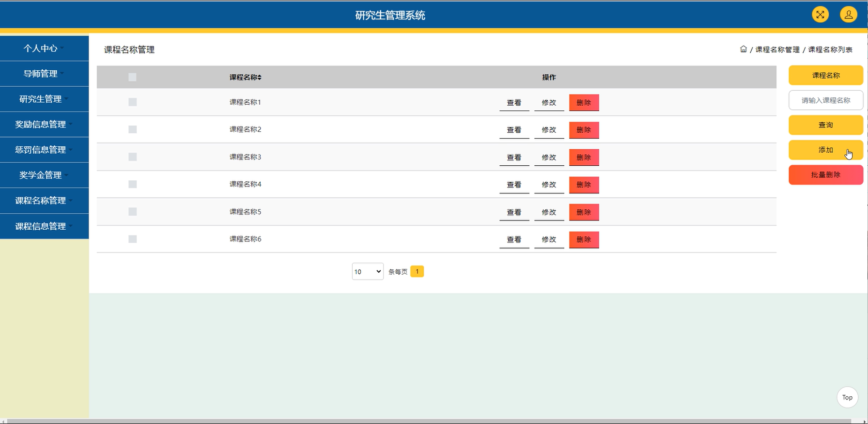View details of 课程名称1
Image resolution: width=868 pixels, height=424 pixels.
514,103
